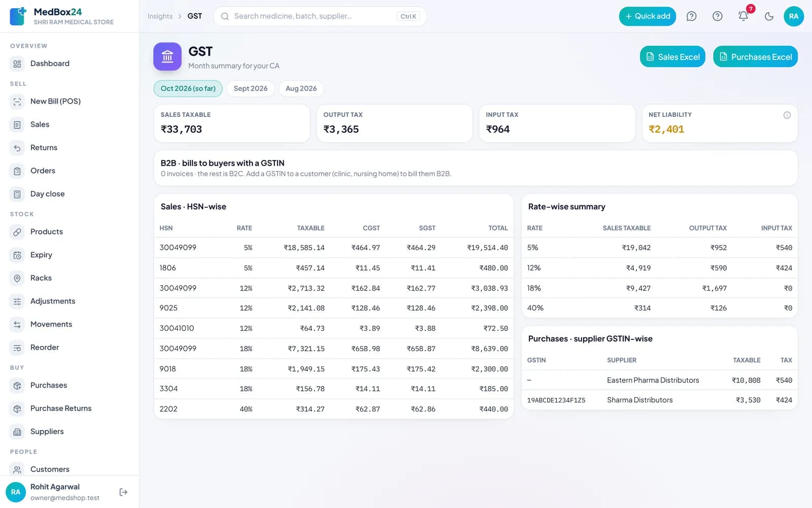Open New Bill (POS) scanner icon
This screenshot has width=812, height=508.
pyautogui.click(x=17, y=102)
